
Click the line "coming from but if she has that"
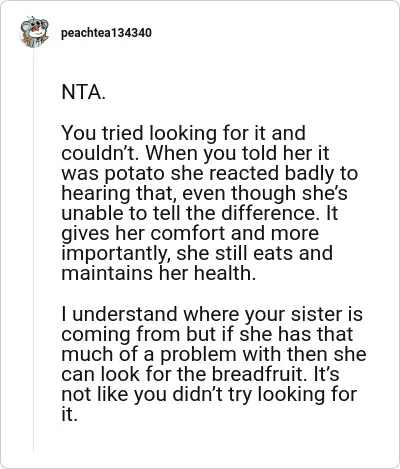point(207,334)
